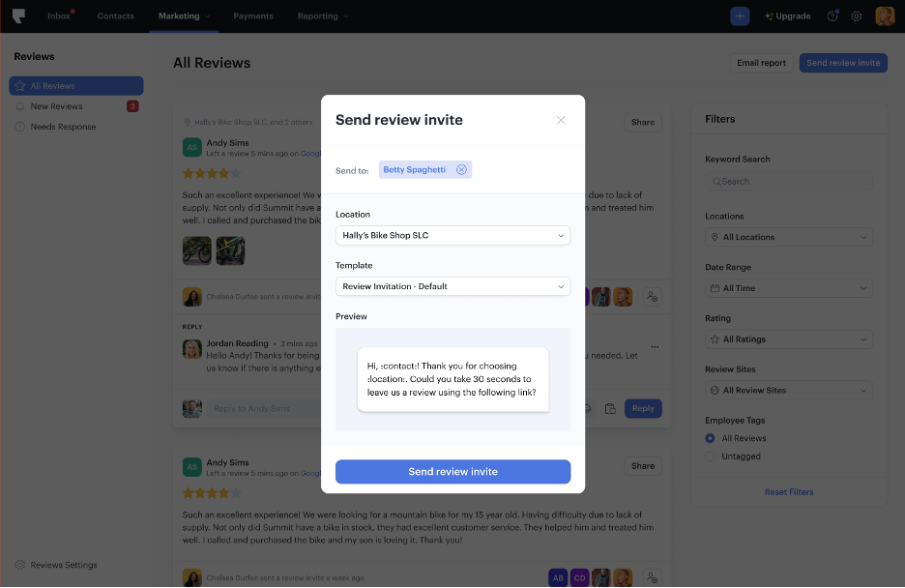Open the help question mark icon

click(x=832, y=16)
